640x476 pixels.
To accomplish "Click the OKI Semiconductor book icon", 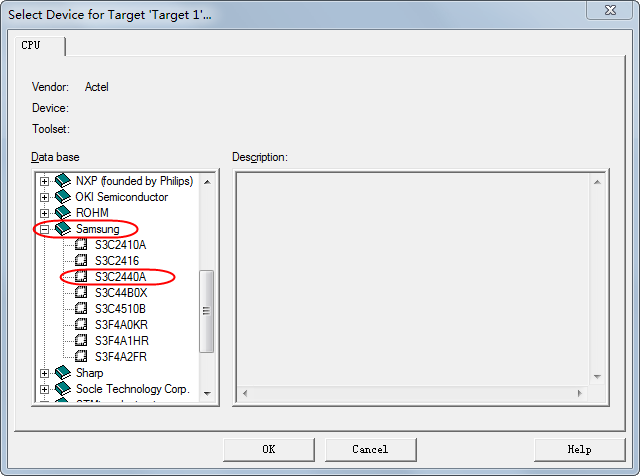I will pos(63,196).
